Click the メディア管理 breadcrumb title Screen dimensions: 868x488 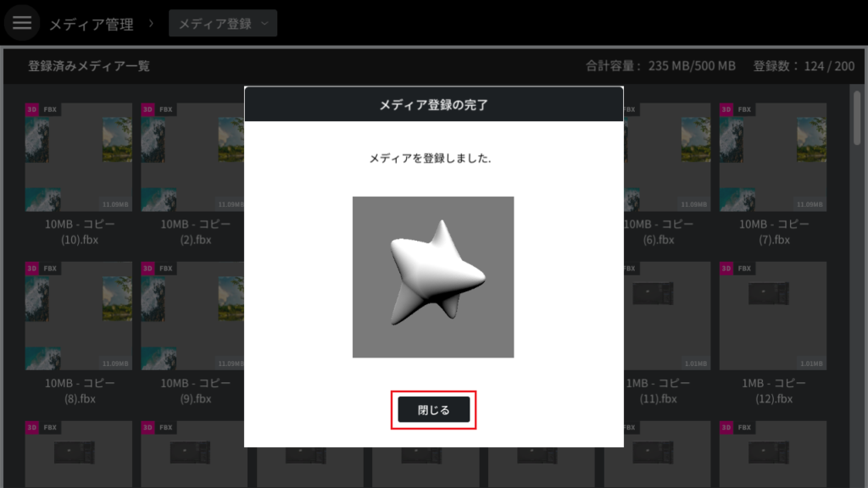pos(92,25)
